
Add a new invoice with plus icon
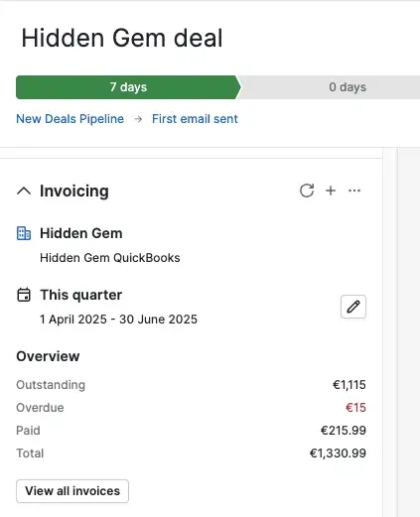(x=331, y=191)
